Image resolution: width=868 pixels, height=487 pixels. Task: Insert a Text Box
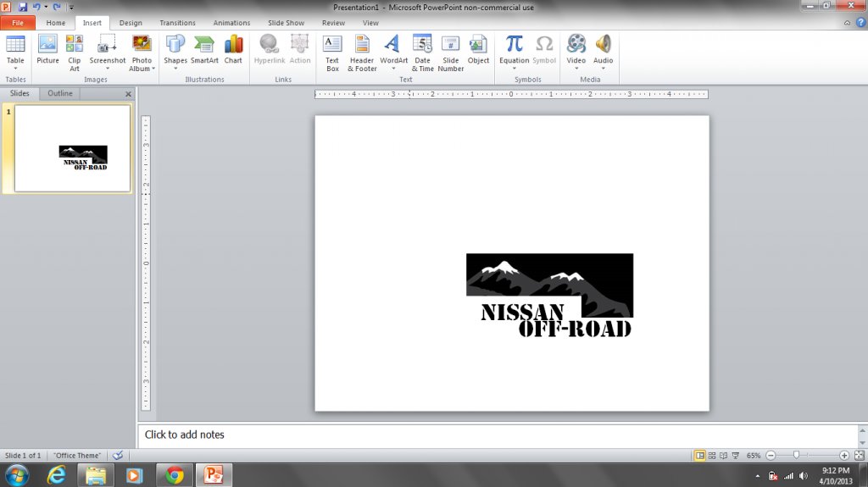[332, 53]
